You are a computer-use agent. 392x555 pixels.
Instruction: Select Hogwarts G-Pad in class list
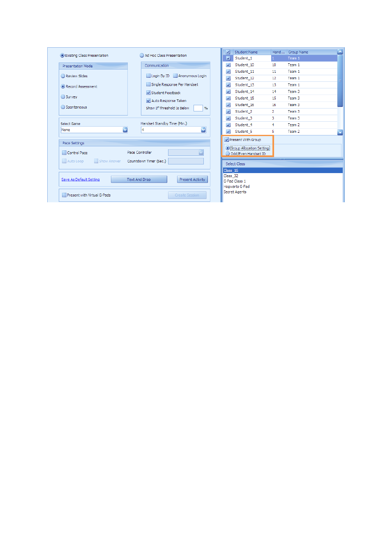[x=237, y=187]
